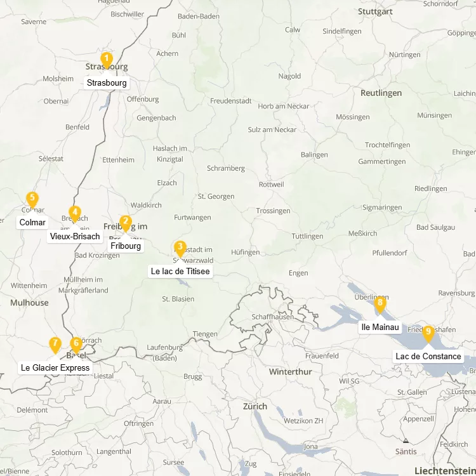This screenshot has height=476, width=476.
Task: Click the Strasbourg label box
Action: click(x=107, y=83)
